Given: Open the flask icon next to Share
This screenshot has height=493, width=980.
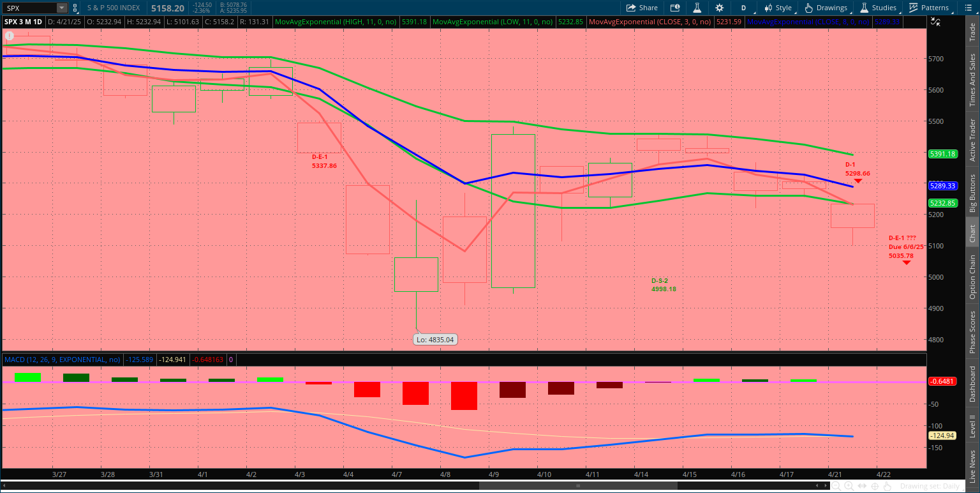Looking at the screenshot, I should [697, 8].
